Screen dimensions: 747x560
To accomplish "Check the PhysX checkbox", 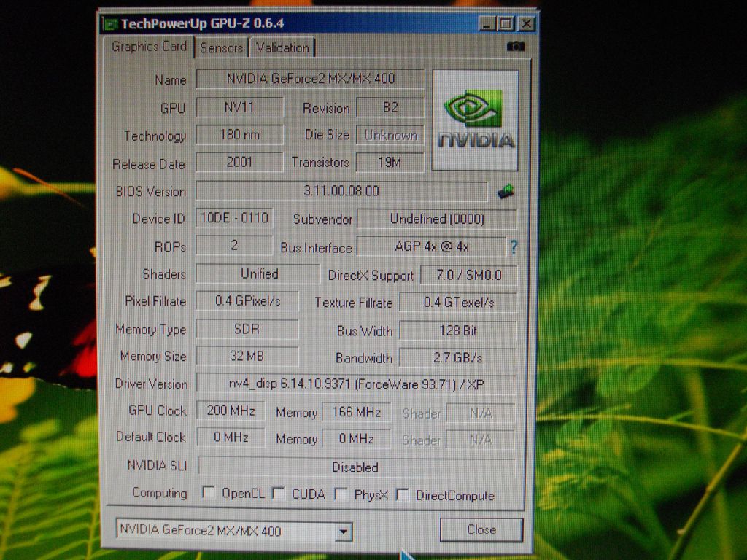I will coord(341,494).
